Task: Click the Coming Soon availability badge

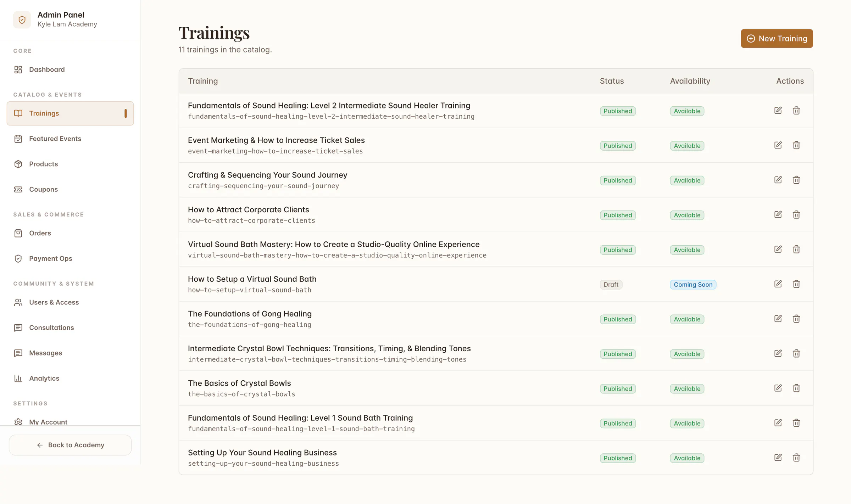Action: (693, 285)
